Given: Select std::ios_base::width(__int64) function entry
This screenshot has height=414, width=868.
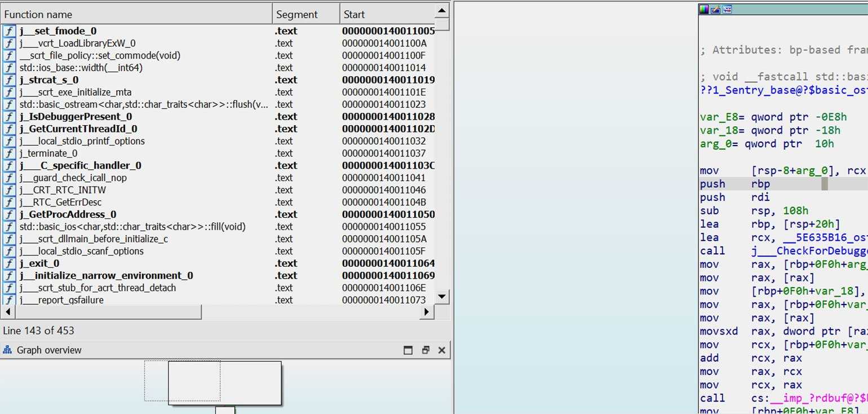Looking at the screenshot, I should 81,68.
